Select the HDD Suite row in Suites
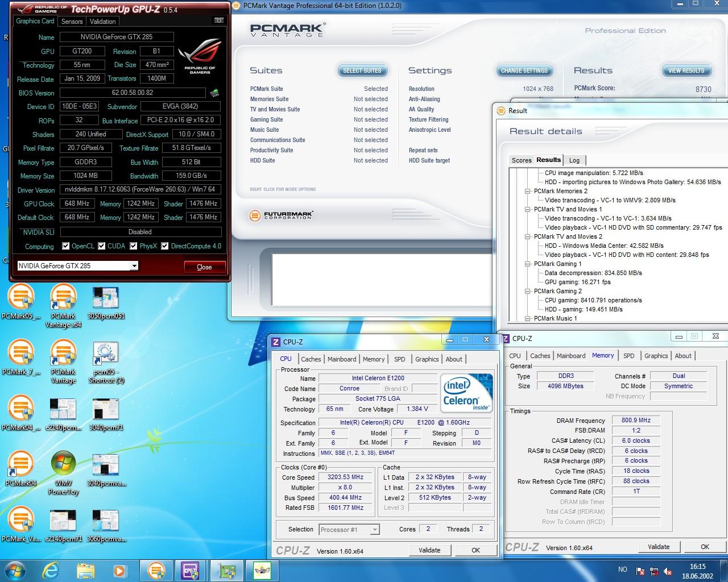The image size is (728, 582). [318, 160]
